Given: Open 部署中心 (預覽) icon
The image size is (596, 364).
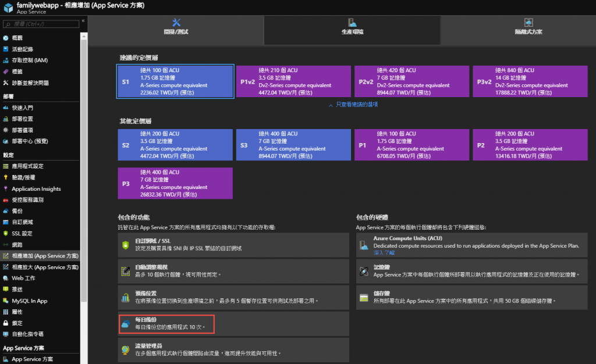Looking at the screenshot, I should coord(6,141).
